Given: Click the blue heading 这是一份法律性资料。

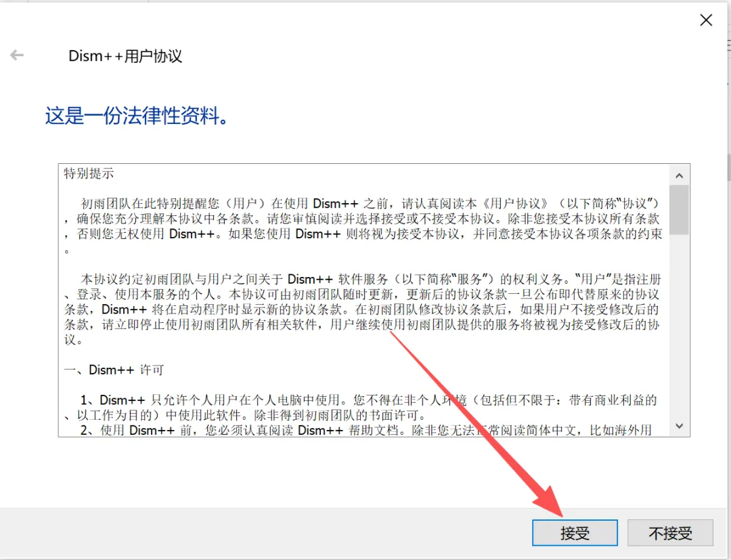Looking at the screenshot, I should pos(137,116).
